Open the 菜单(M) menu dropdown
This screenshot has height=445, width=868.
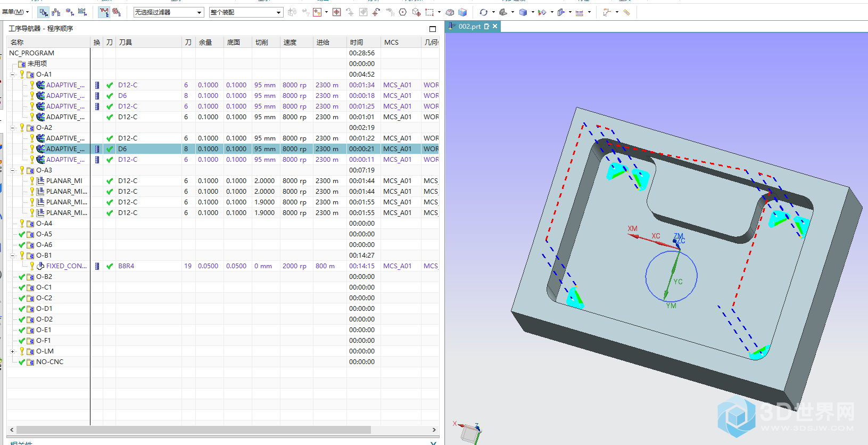pos(15,12)
